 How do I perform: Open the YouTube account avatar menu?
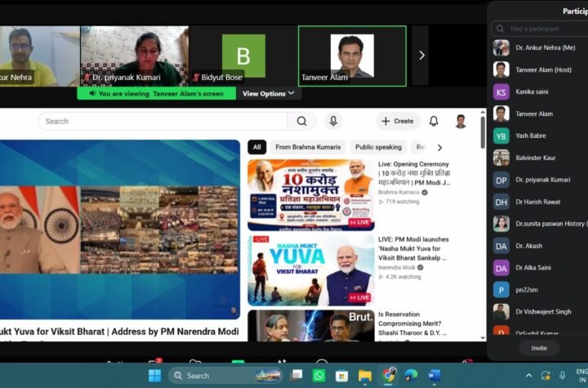pos(461,121)
